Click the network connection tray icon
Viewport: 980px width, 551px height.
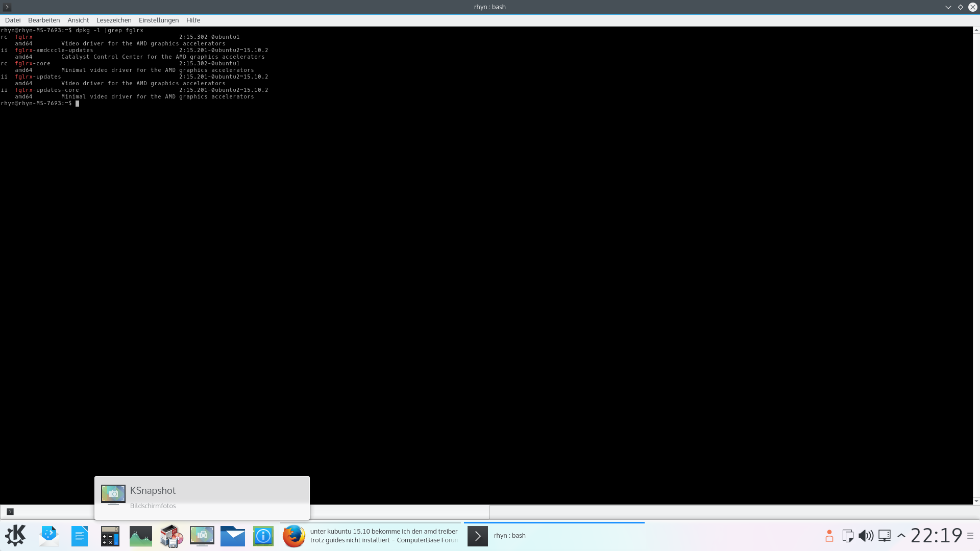[884, 536]
